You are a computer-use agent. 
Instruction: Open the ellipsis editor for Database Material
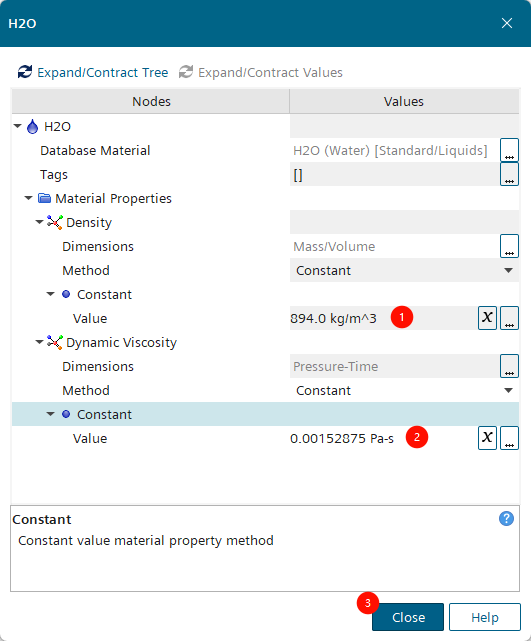pyautogui.click(x=509, y=150)
